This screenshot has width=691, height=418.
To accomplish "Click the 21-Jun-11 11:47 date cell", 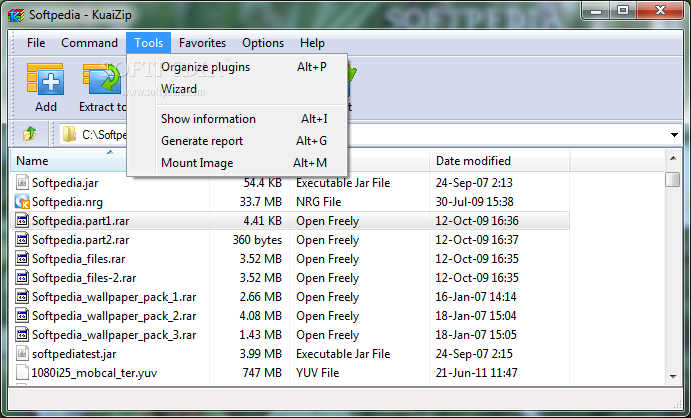I will tap(476, 373).
